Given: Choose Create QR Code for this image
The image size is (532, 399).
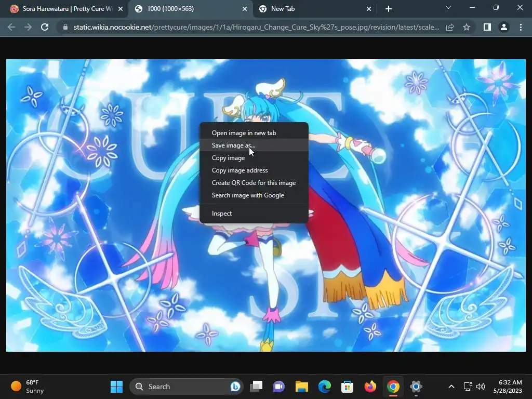Looking at the screenshot, I should [254, 183].
